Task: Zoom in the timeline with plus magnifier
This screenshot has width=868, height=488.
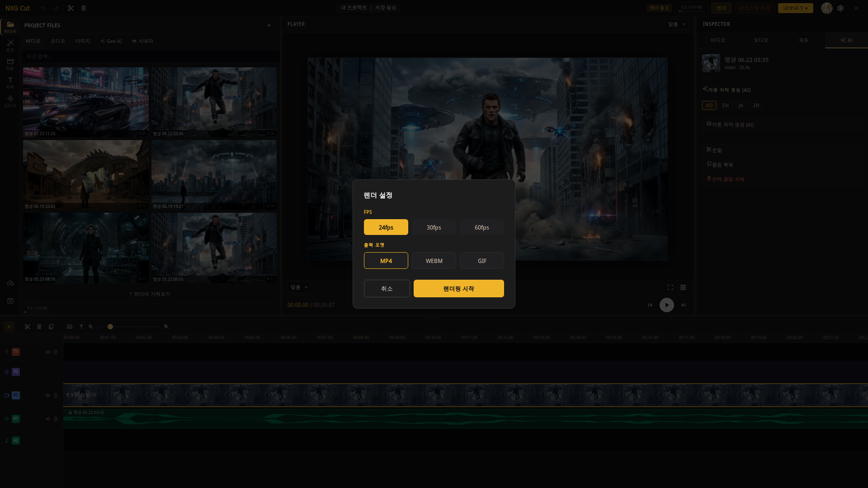Action: [x=166, y=327]
